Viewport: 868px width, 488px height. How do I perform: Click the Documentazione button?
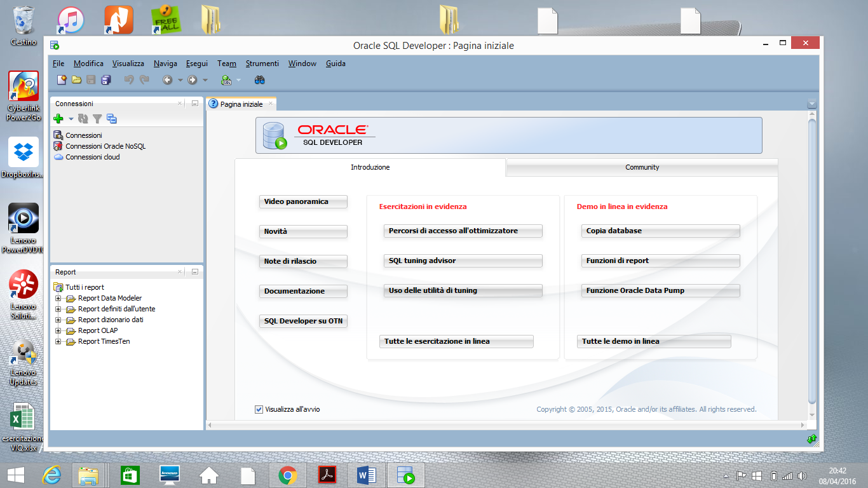tap(303, 291)
